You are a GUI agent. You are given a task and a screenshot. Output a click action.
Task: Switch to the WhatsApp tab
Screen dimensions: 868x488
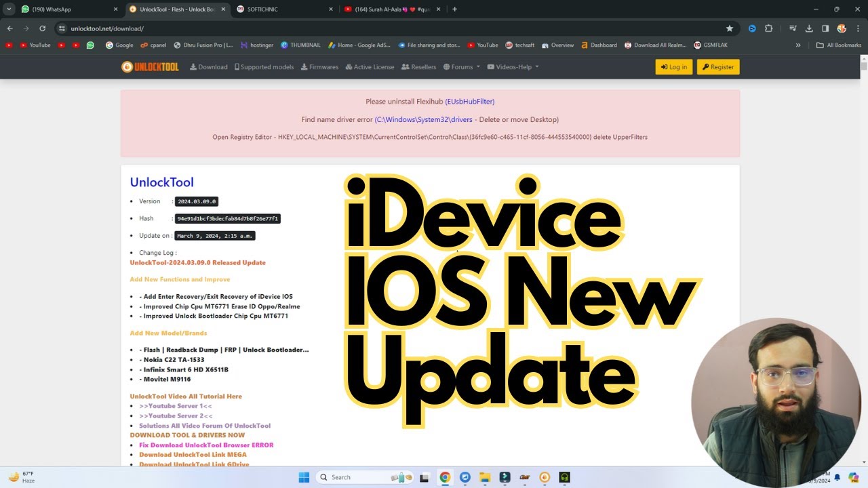68,9
